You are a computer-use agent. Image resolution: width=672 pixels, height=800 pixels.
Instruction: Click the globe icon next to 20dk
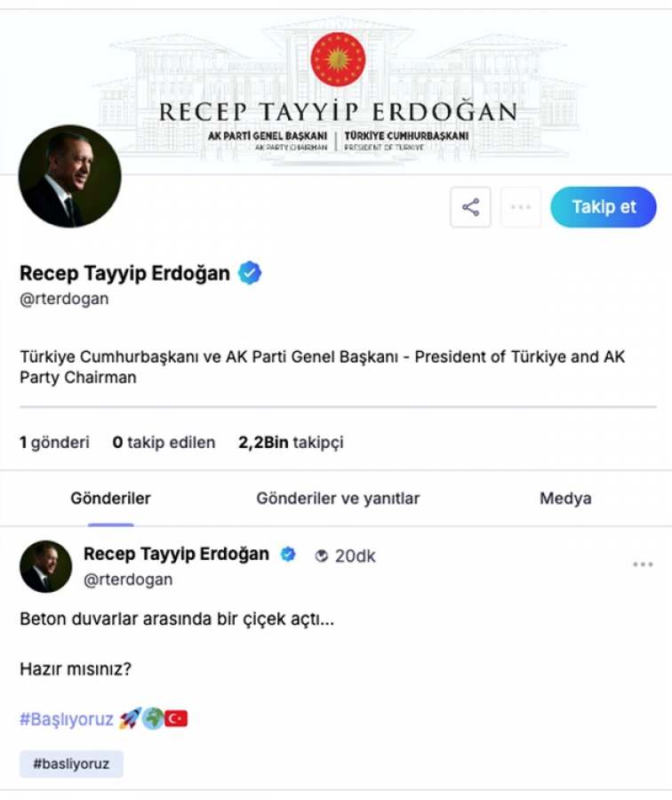tap(322, 556)
